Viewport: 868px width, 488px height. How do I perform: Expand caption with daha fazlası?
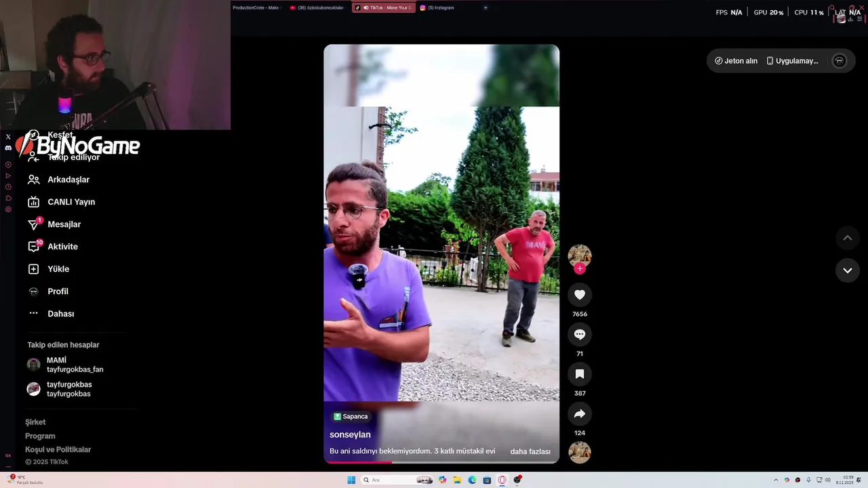click(x=530, y=451)
